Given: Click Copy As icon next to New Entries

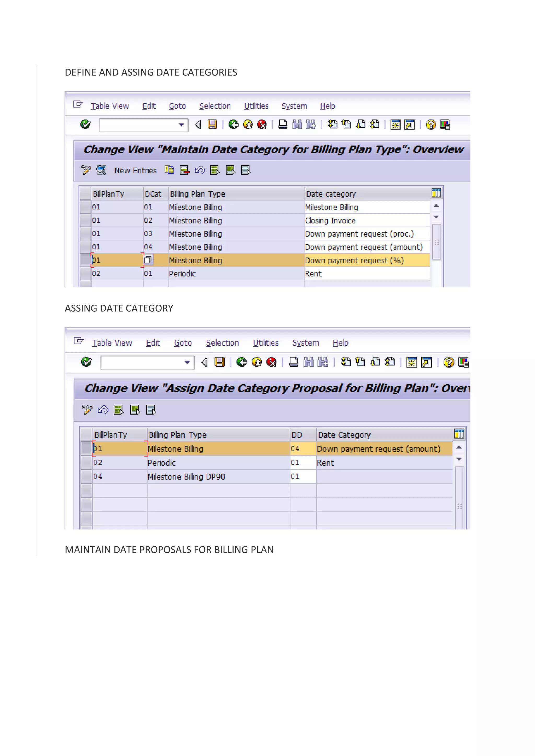Looking at the screenshot, I should tap(169, 170).
